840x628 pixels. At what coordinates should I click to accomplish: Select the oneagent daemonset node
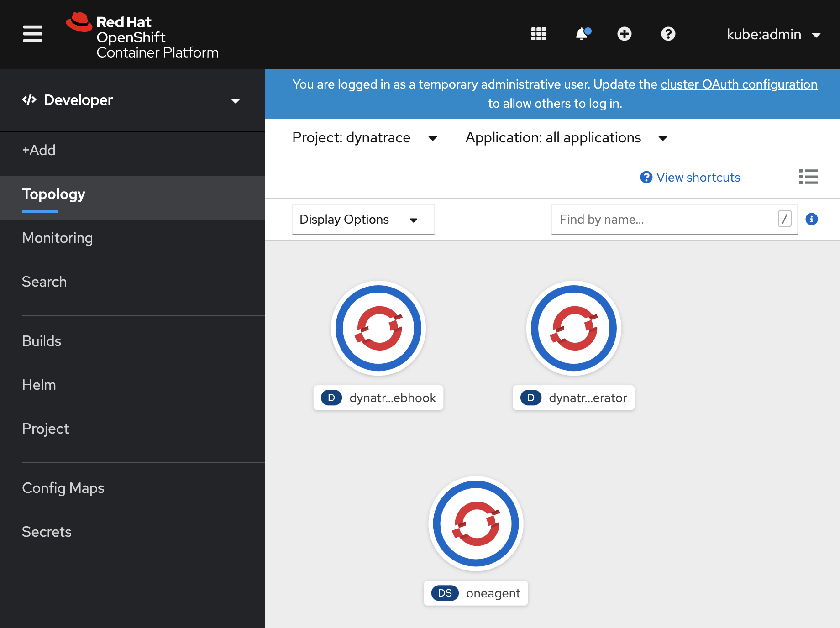pyautogui.click(x=476, y=523)
